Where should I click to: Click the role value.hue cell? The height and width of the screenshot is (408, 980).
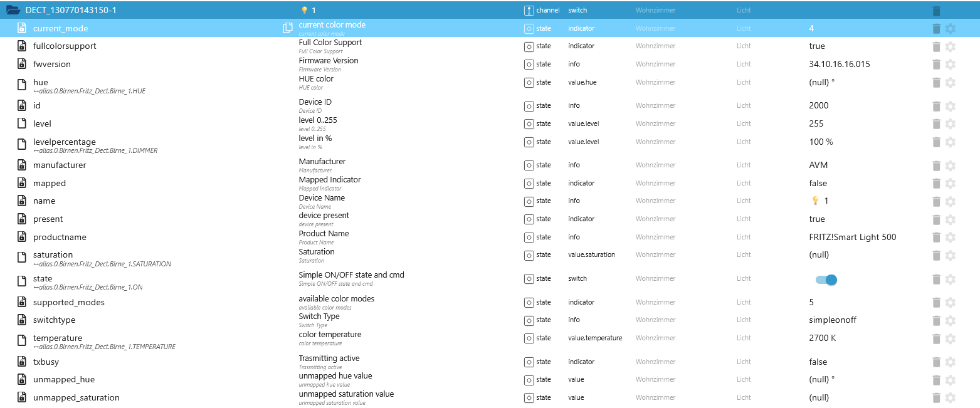tap(582, 82)
